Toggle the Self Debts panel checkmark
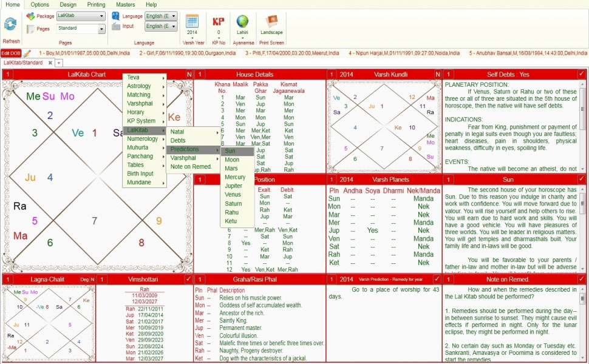This screenshot has height=364, width=589. (x=581, y=74)
